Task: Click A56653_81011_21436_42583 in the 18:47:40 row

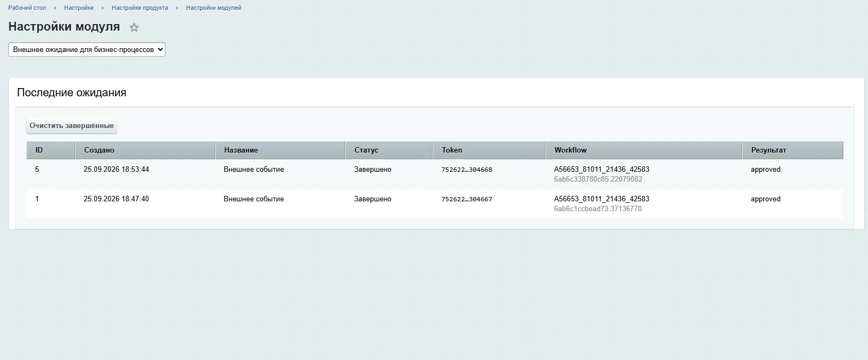Action: tap(602, 199)
